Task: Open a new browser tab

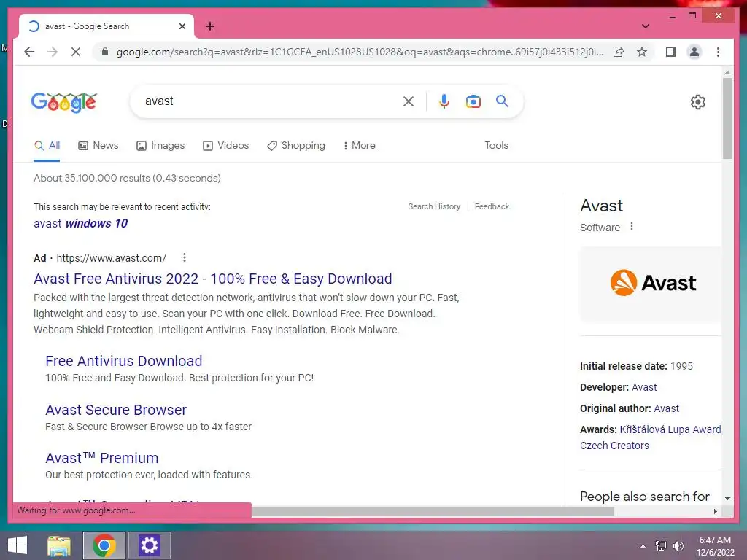Action: click(x=210, y=26)
